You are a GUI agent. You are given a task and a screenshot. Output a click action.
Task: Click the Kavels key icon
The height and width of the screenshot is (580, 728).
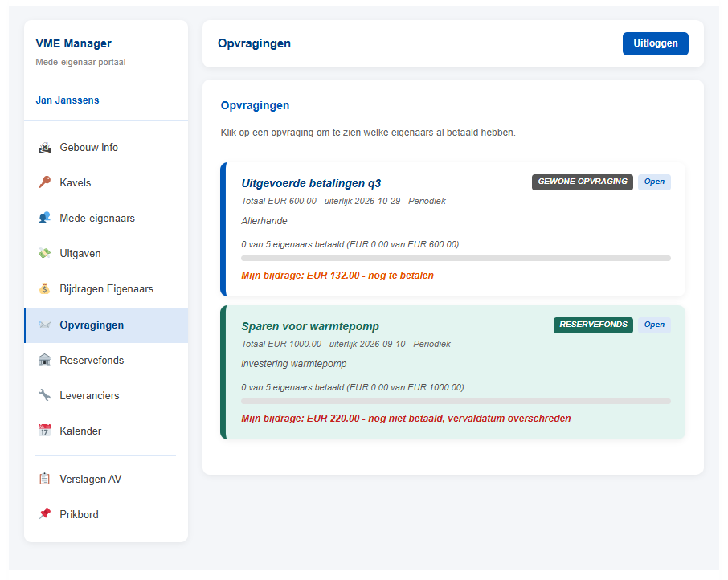(x=44, y=183)
